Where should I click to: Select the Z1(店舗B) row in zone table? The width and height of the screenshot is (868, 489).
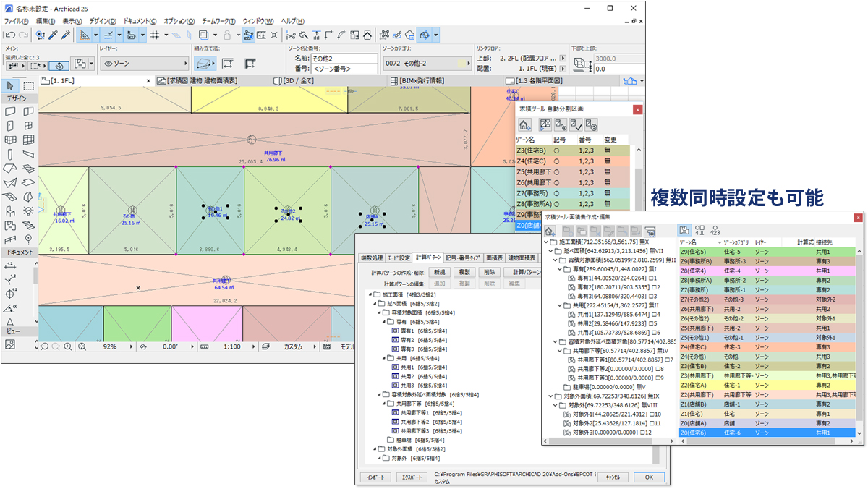[x=767, y=405]
